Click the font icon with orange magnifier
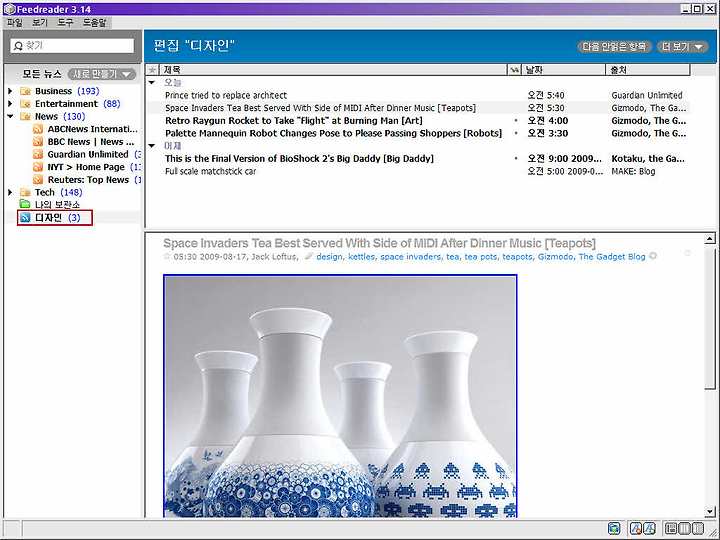Viewport: 720px width, 540px height. tap(636, 529)
